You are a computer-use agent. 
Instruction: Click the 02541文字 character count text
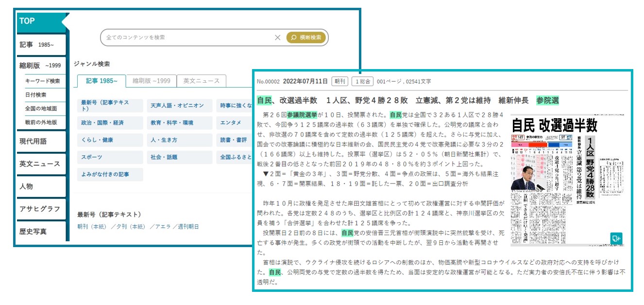[419, 82]
